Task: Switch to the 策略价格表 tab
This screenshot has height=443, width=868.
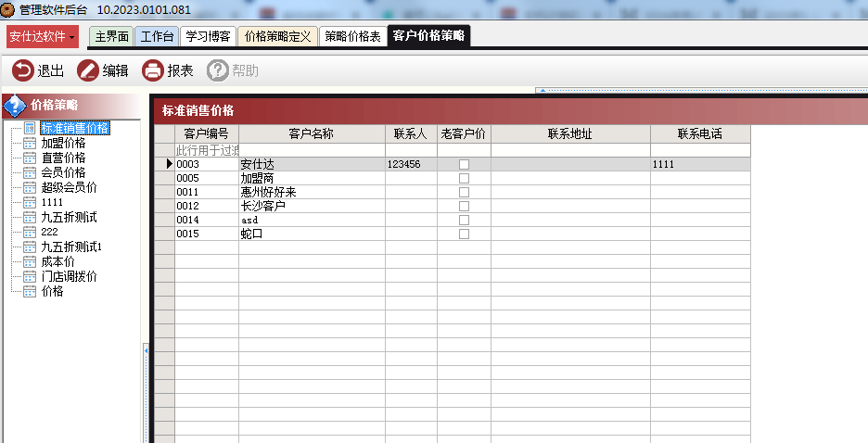Action: coord(352,36)
